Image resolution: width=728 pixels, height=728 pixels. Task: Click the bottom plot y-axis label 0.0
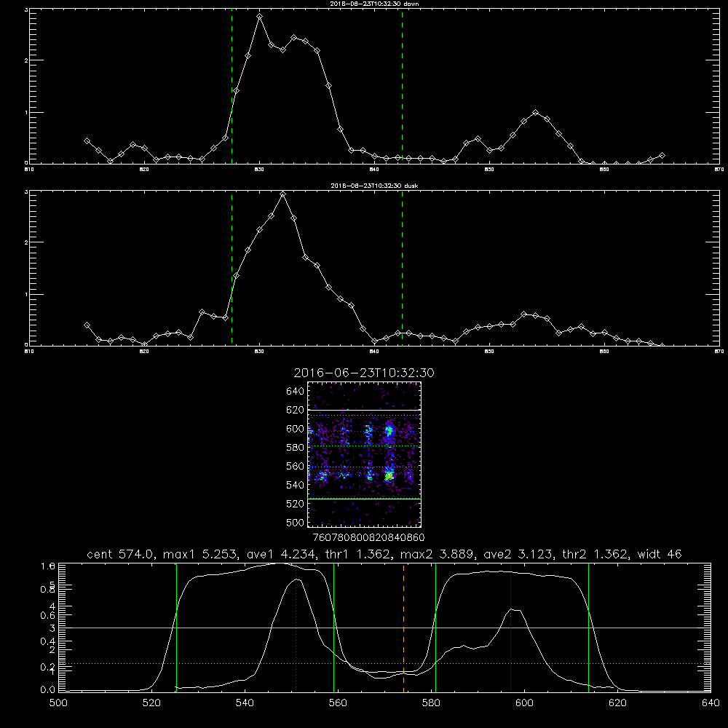click(48, 690)
